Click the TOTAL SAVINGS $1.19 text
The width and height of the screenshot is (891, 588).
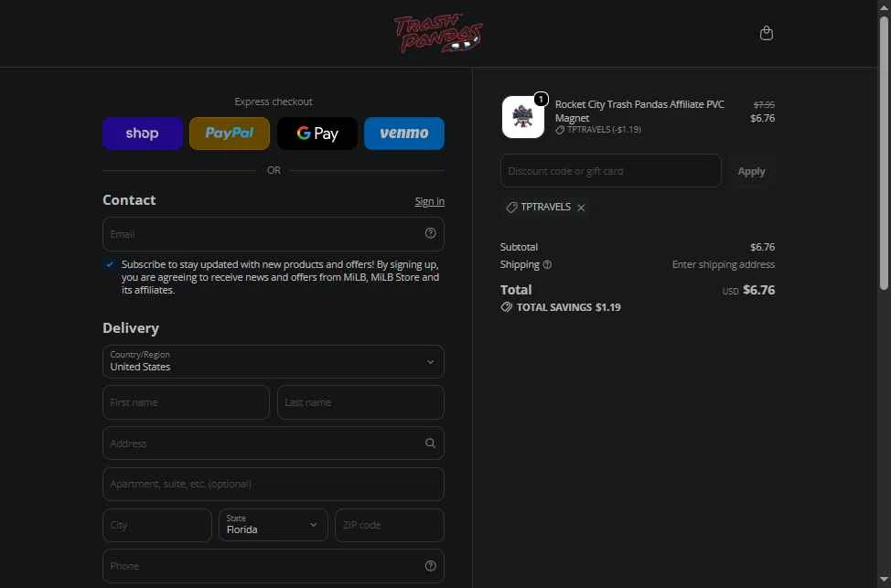568,307
